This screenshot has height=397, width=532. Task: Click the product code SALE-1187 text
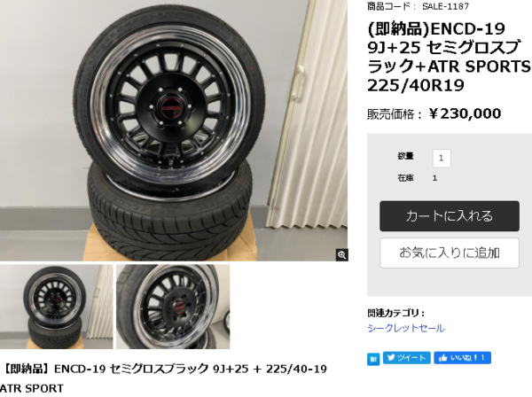pos(445,6)
